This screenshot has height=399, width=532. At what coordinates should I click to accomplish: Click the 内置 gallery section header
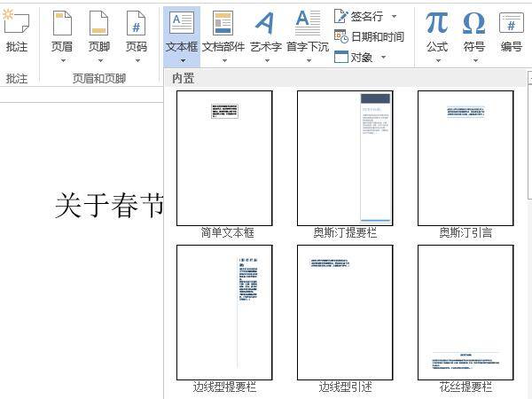coord(345,78)
